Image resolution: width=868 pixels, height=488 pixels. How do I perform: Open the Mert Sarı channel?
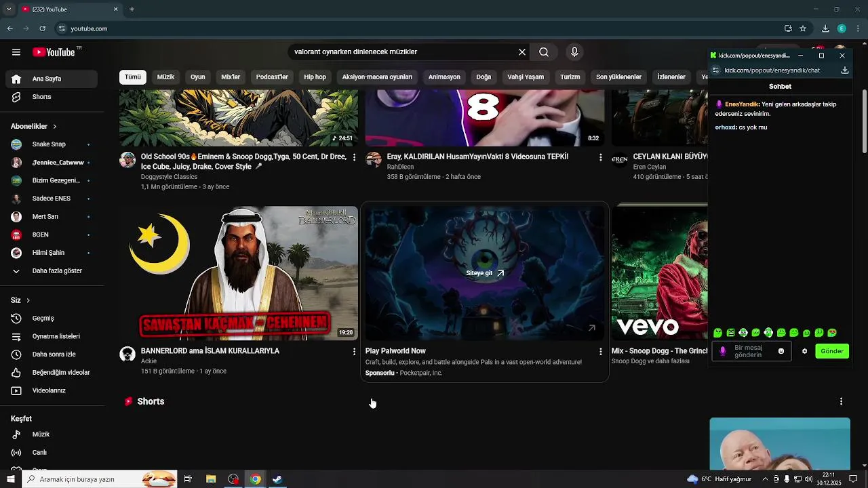point(52,217)
